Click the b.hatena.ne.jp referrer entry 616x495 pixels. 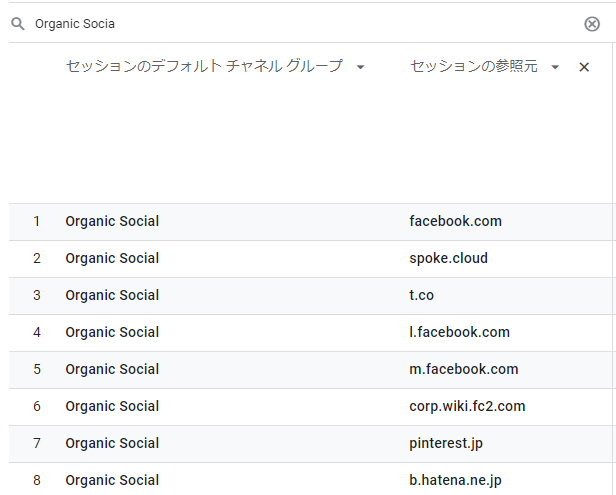[x=455, y=480]
